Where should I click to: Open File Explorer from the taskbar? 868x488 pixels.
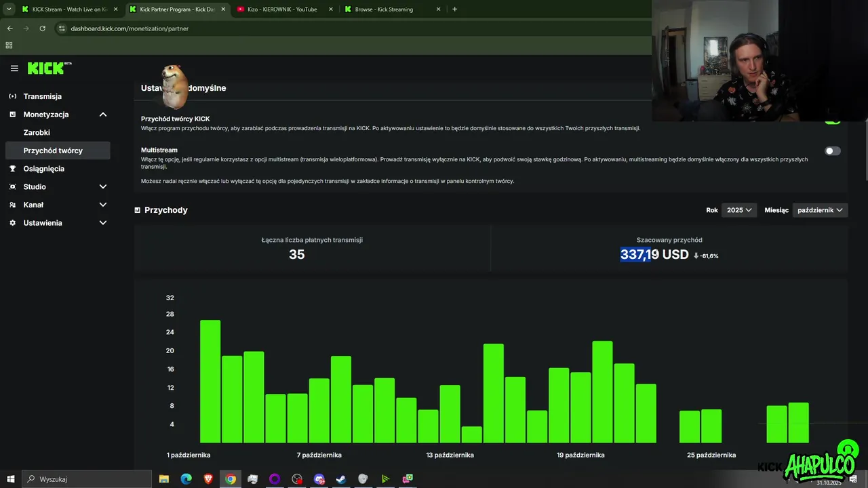pos(164,479)
